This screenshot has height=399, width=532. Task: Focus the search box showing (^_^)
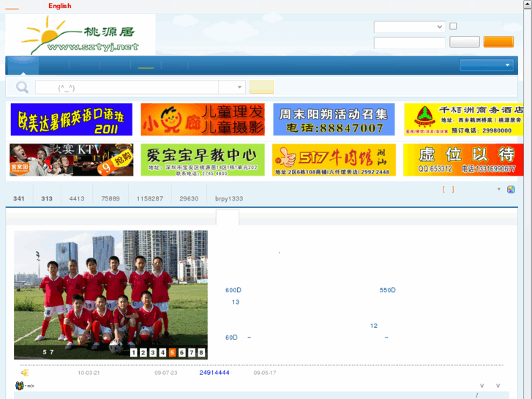click(127, 88)
